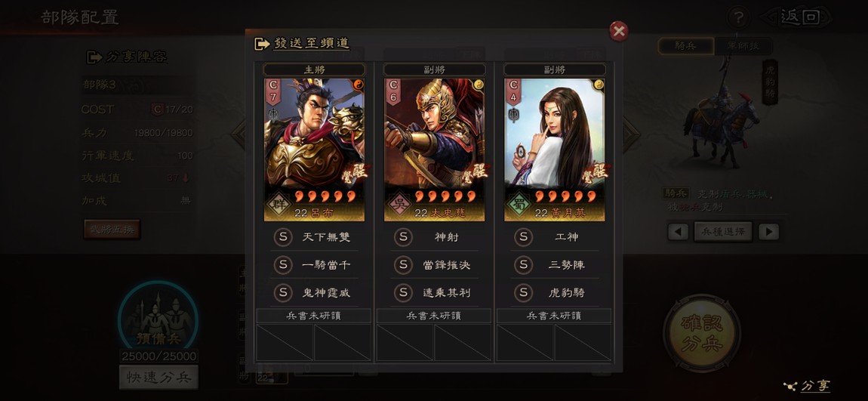Go to next troop type with right arrow

tap(768, 232)
